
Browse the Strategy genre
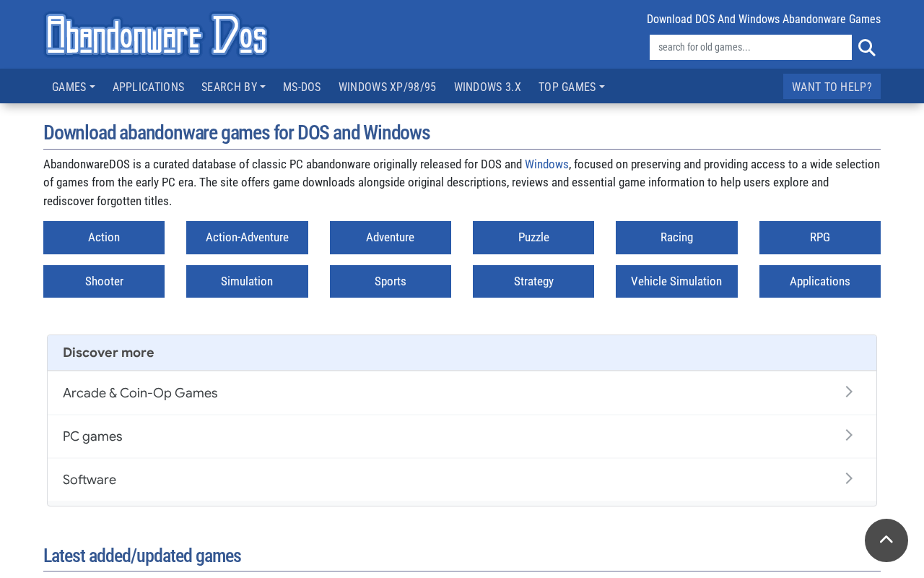[533, 282]
